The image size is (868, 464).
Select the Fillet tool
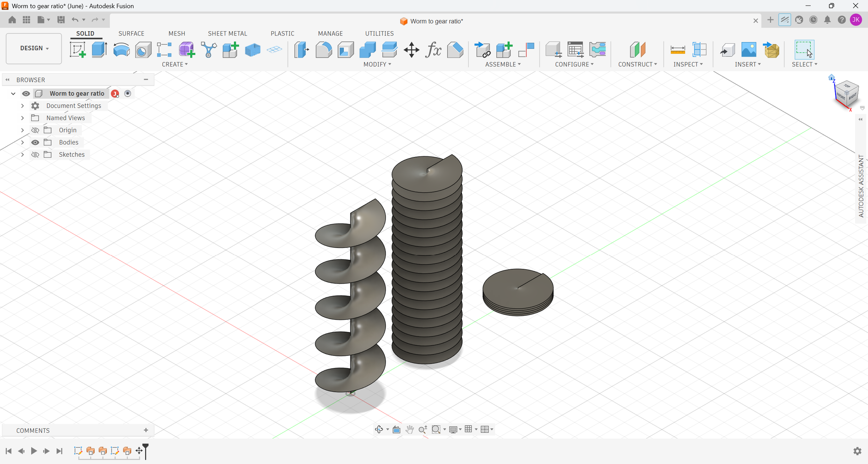324,50
